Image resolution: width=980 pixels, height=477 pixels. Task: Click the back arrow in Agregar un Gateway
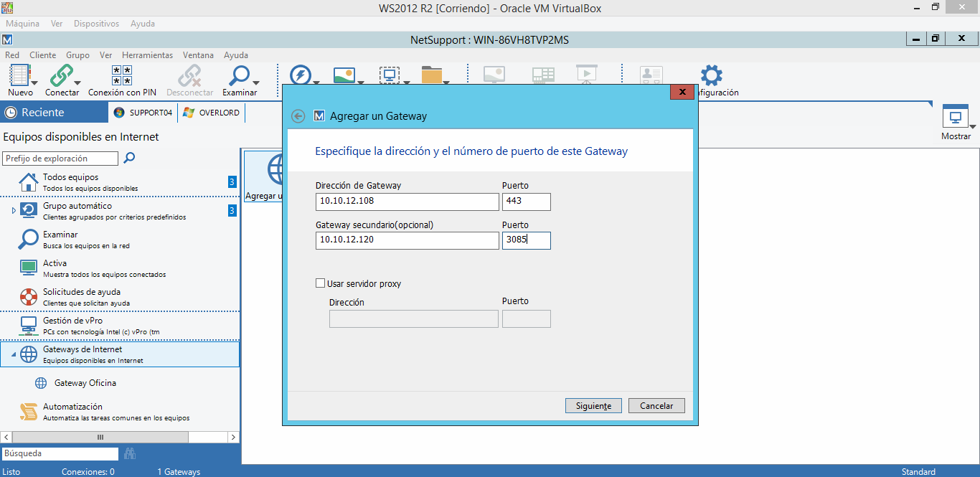click(298, 116)
